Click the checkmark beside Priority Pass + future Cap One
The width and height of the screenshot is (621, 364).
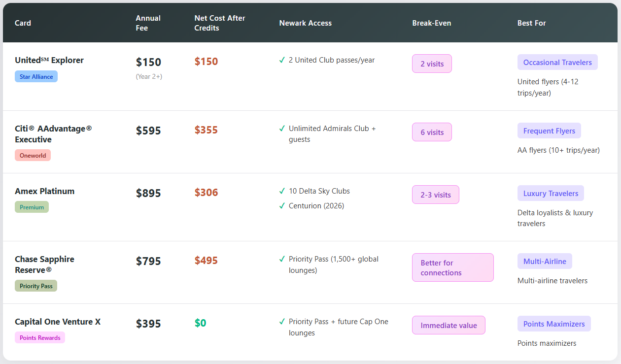pos(282,322)
